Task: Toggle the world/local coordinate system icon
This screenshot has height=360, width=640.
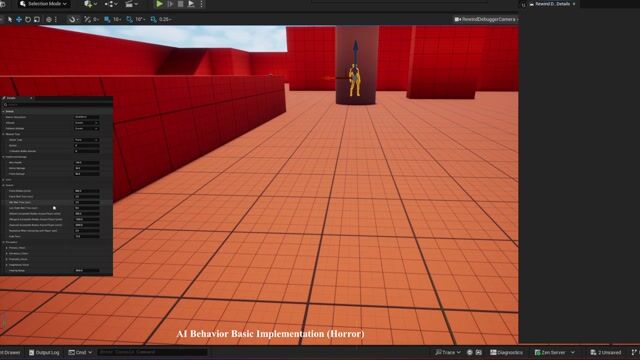Action: click(x=49, y=19)
